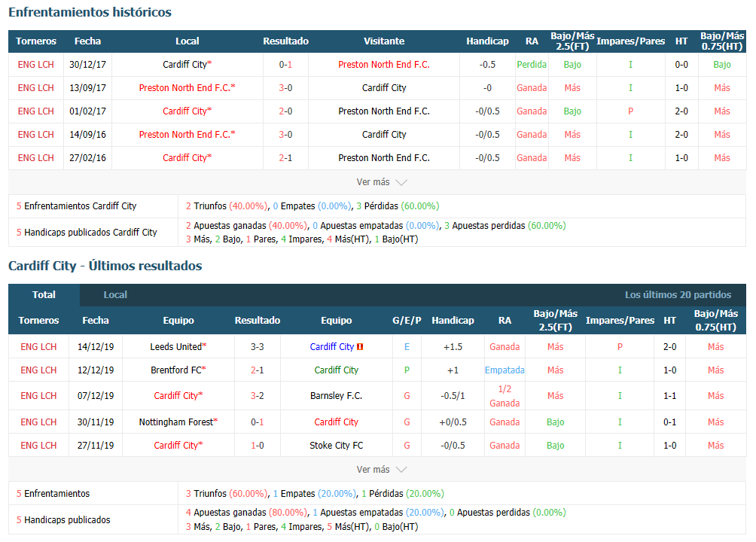Click the Torneros header in historical table
756x542 pixels.
(x=35, y=41)
